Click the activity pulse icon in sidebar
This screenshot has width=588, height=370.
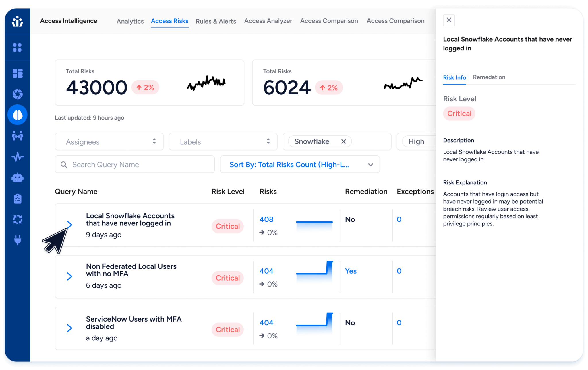click(17, 157)
